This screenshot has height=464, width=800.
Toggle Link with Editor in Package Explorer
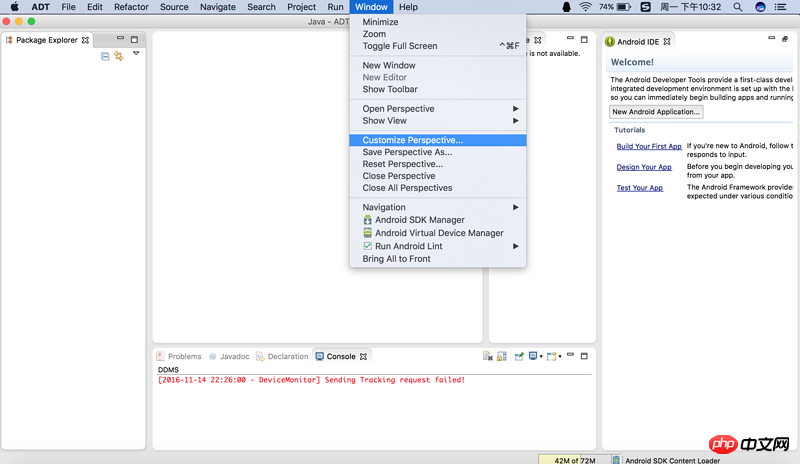(119, 56)
